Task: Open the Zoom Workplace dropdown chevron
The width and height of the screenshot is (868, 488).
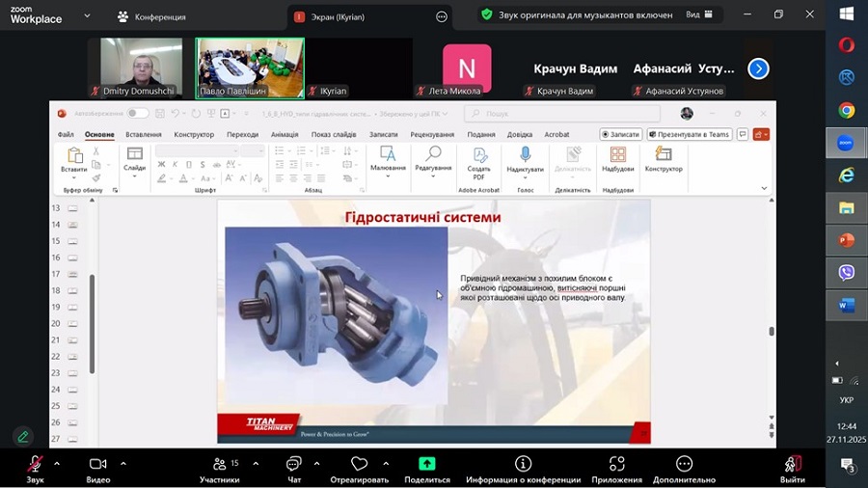Action: click(x=88, y=16)
